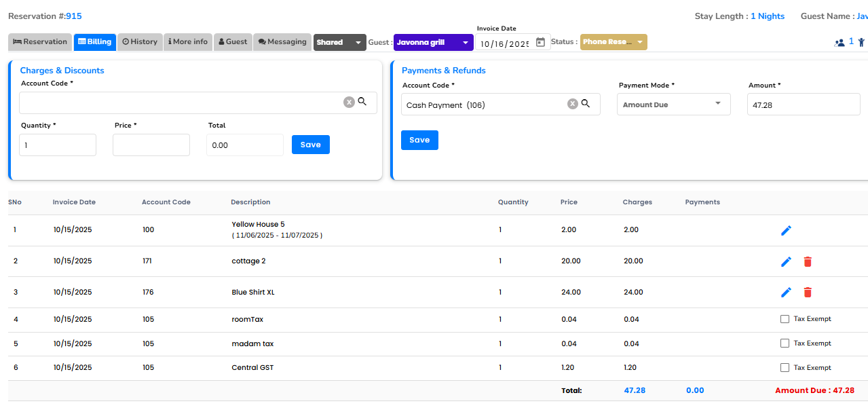Image resolution: width=868 pixels, height=410 pixels.
Task: Edit the cottage 2 charge row
Action: tap(786, 261)
